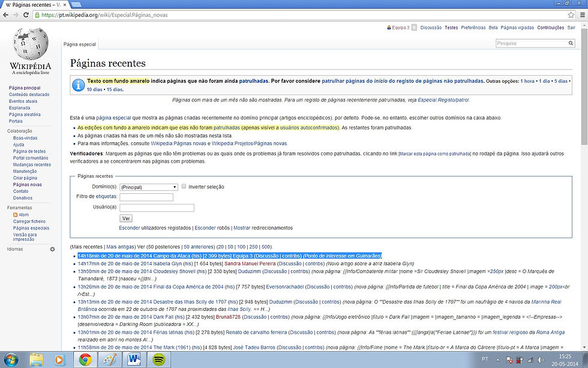Screen dimensions: 588x368
Task: Open the Equipa 3 user page
Action: pyautogui.click(x=401, y=28)
